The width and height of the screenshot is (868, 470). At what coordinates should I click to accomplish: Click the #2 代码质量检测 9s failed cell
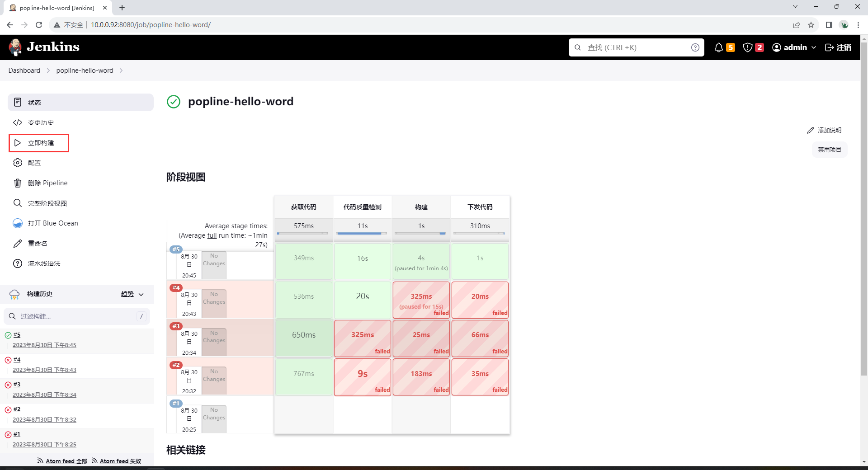coord(363,377)
